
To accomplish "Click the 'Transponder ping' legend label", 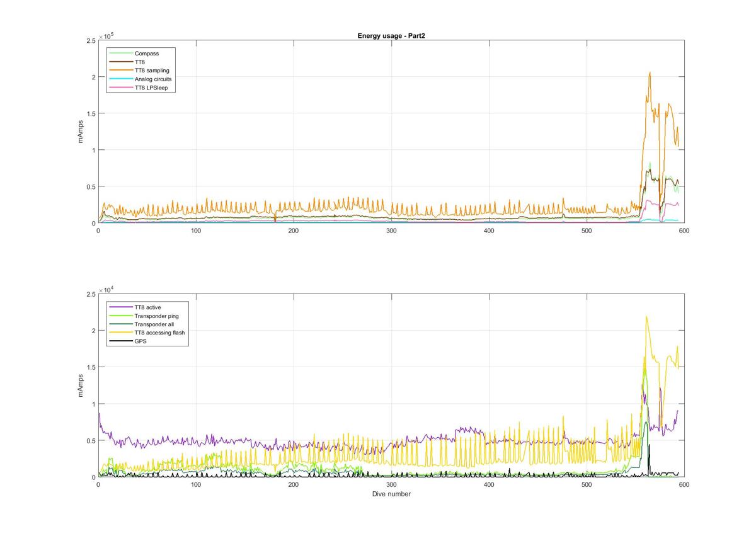I will pos(156,316).
